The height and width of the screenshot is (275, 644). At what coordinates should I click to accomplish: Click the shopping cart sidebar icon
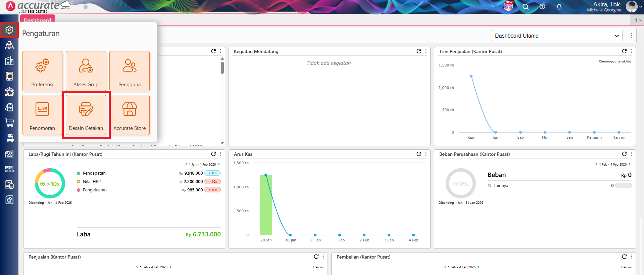click(x=9, y=123)
